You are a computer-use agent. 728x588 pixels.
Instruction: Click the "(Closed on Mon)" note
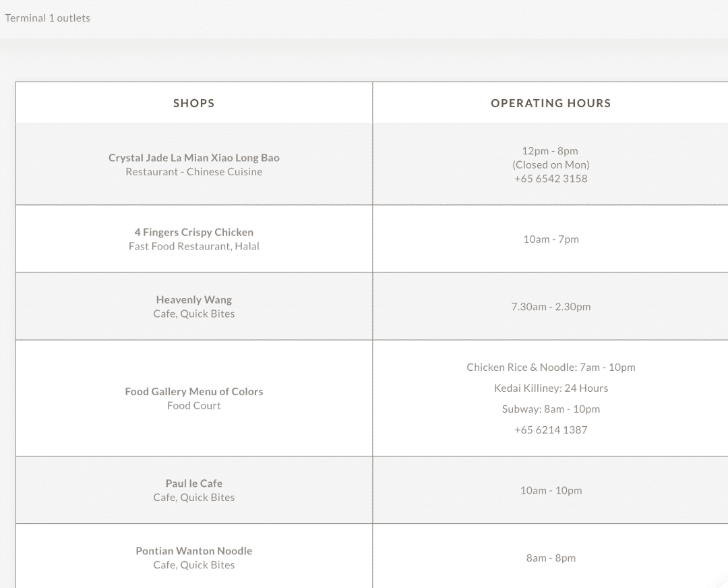(x=551, y=165)
